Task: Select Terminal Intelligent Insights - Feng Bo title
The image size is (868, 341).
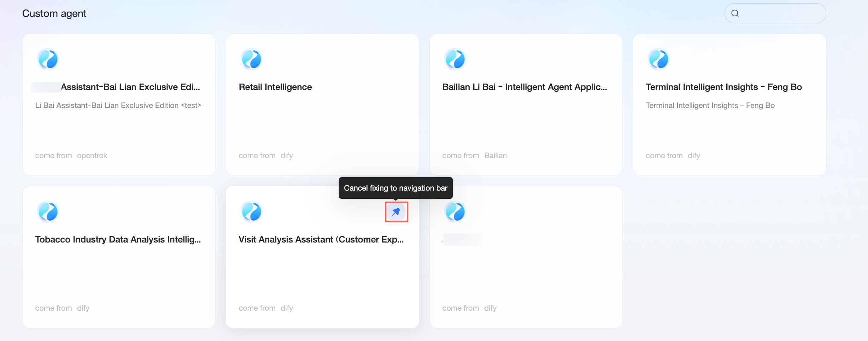Action: (723, 87)
